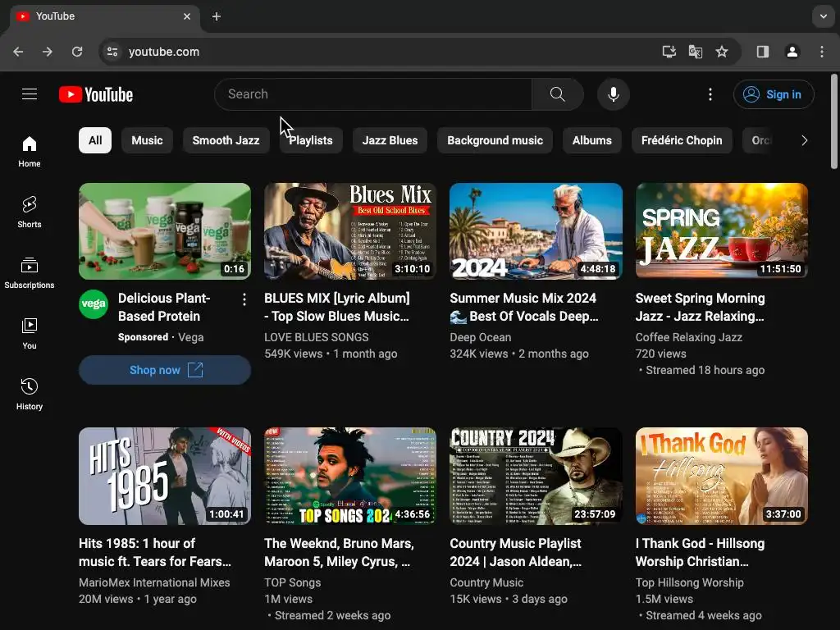Screen dimensions: 840x630
Task: Open Blues Mix video thumbnail
Action: (x=350, y=231)
